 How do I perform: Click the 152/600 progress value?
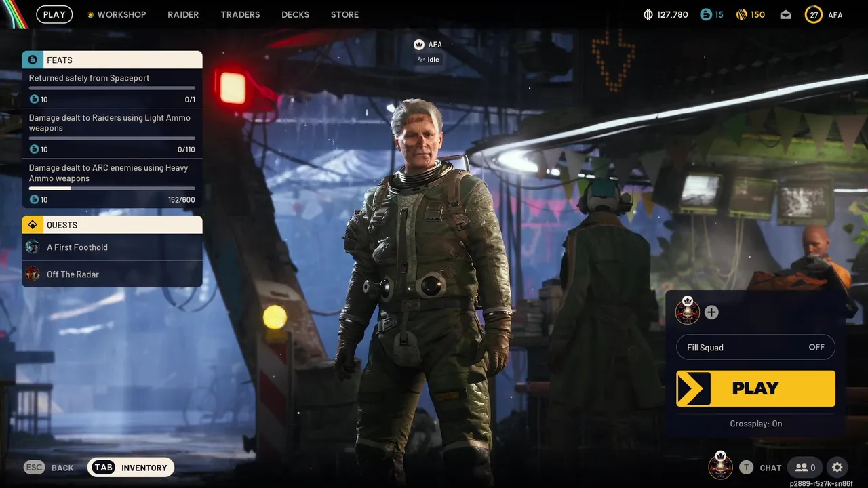(x=182, y=200)
